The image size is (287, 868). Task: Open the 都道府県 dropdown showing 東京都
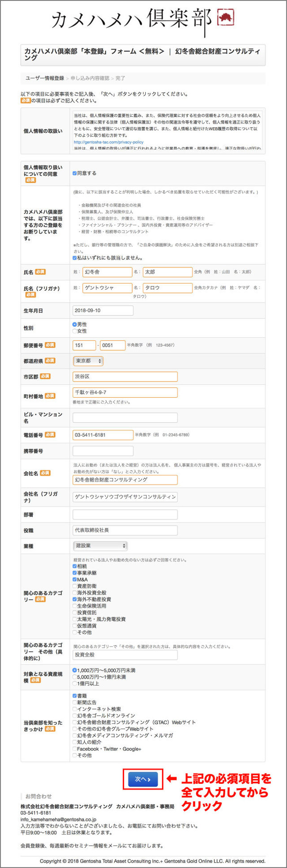point(88,361)
